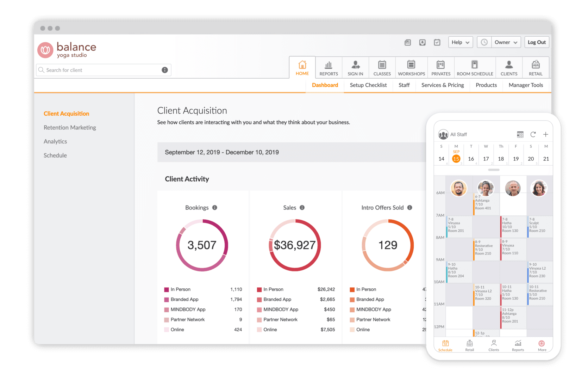Refresh the mobile staff schedule

(533, 134)
